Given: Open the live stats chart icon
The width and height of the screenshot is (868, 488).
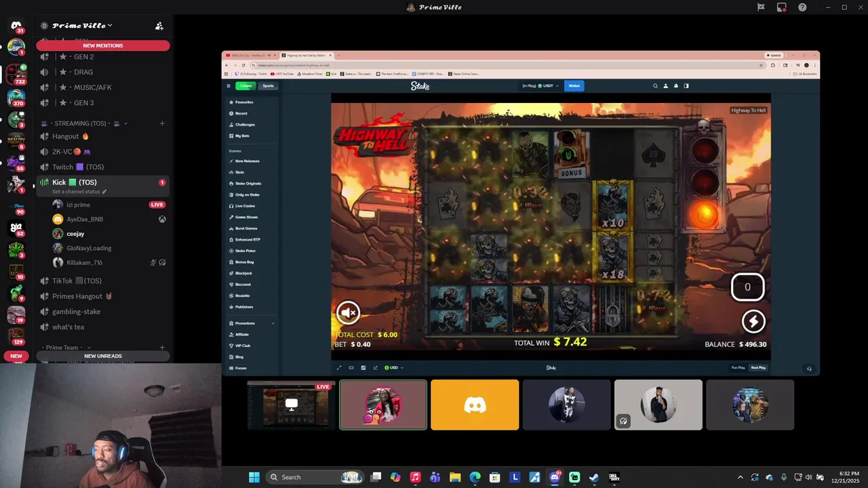Looking at the screenshot, I should tap(376, 368).
